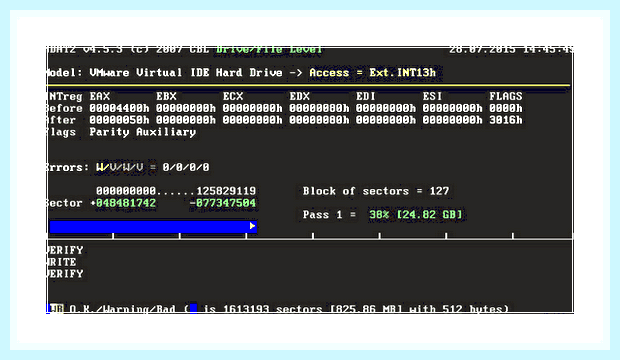Click the Auxiliary flag text

(166, 132)
